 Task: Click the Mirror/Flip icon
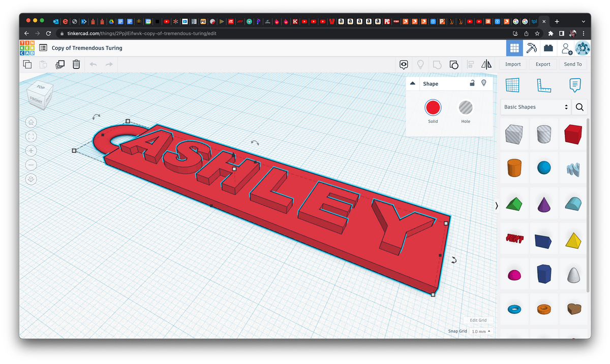click(486, 64)
